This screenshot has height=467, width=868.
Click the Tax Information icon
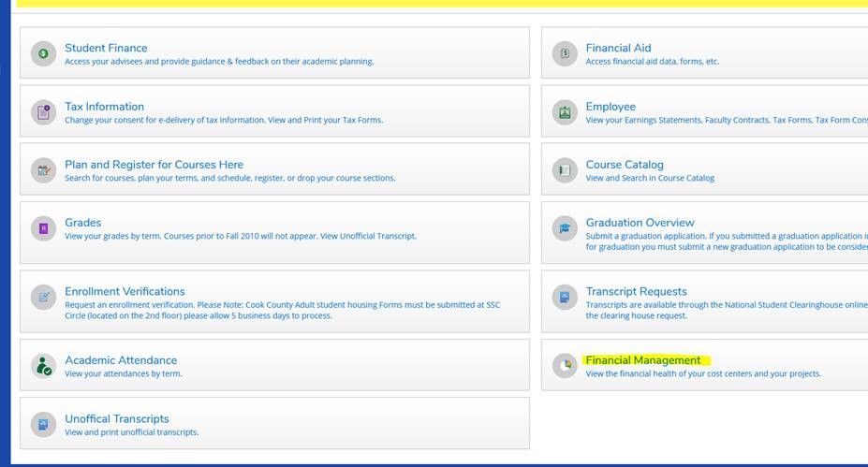(x=43, y=112)
